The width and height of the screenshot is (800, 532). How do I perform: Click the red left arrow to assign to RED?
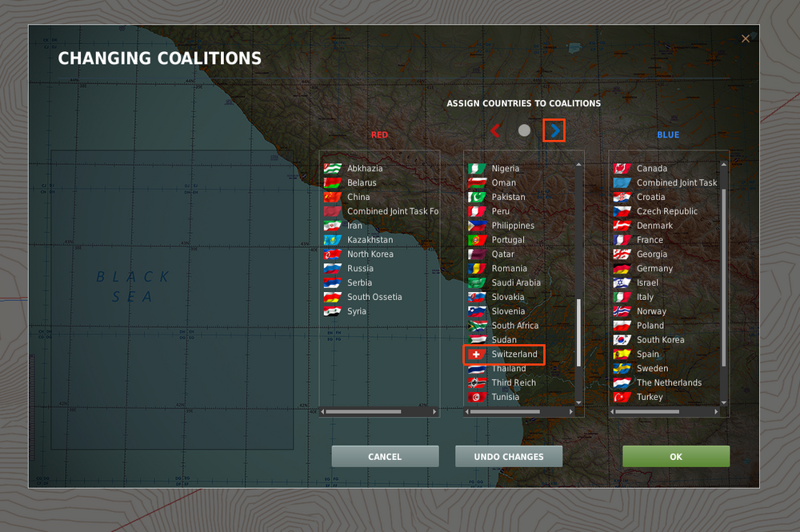(495, 130)
